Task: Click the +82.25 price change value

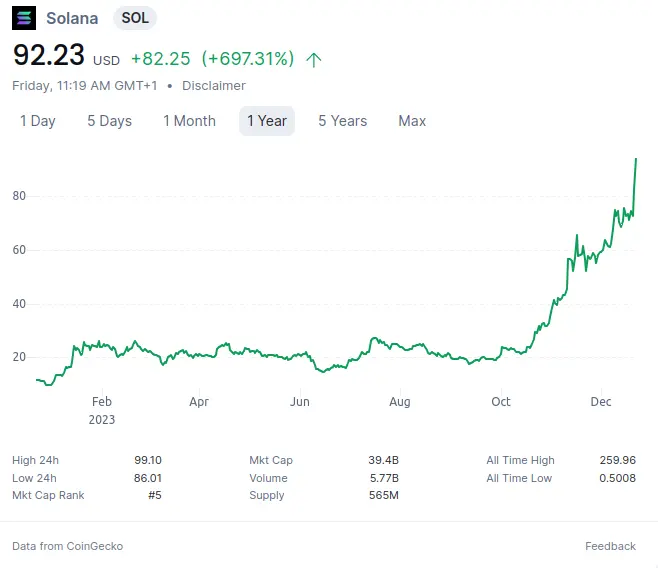Action: [x=161, y=59]
